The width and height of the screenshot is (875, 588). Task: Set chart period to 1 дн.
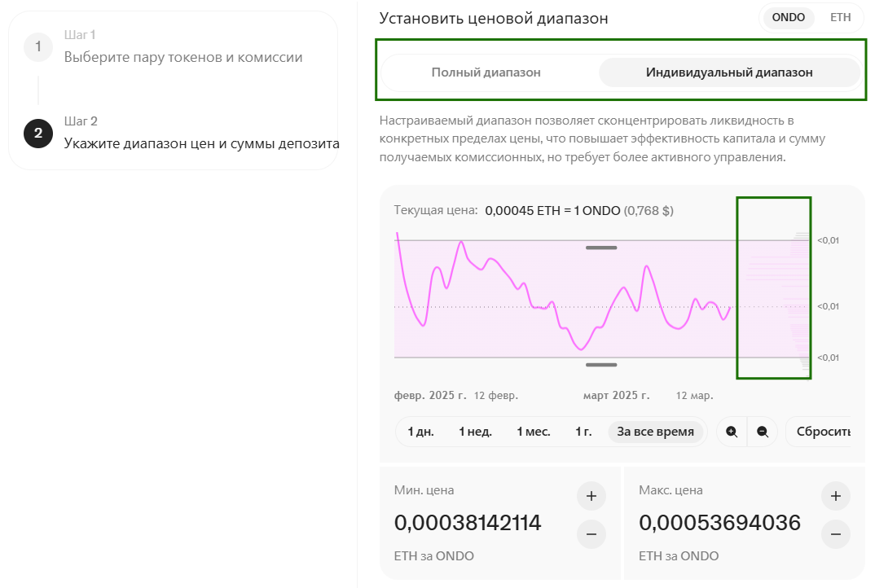pyautogui.click(x=420, y=432)
